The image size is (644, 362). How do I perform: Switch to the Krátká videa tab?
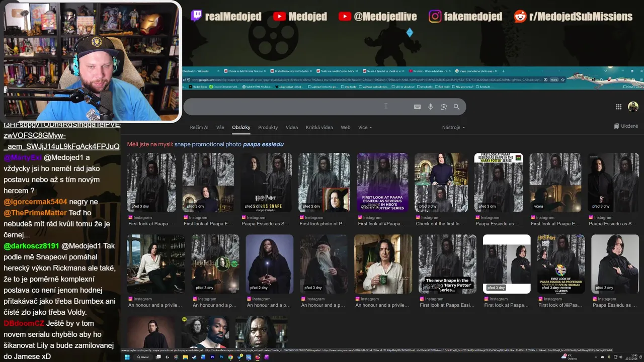pos(319,127)
